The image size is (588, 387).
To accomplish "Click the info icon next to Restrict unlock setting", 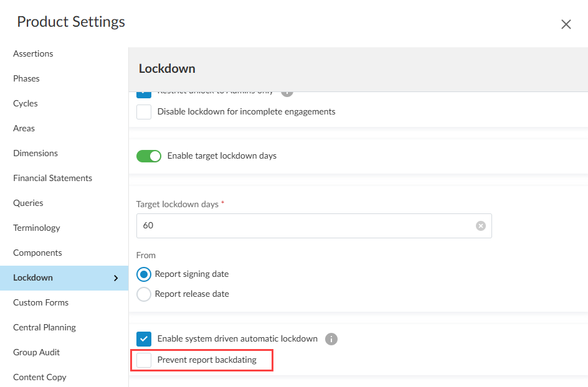I will point(287,91).
